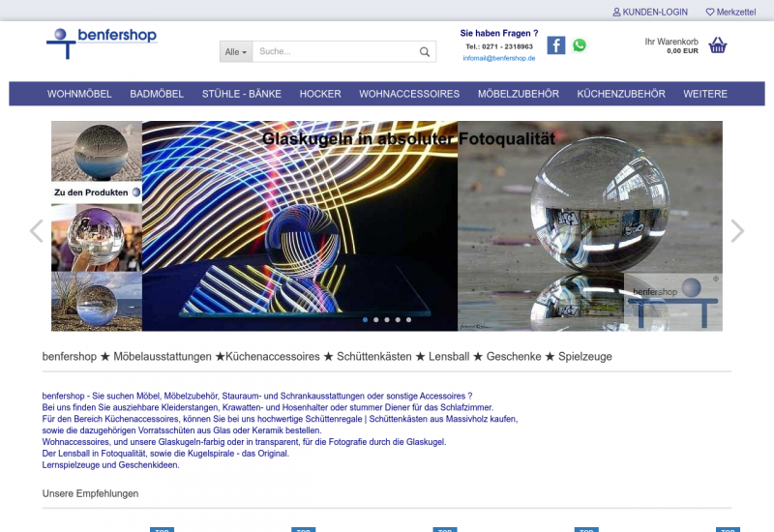The width and height of the screenshot is (774, 532).
Task: Open the STÜHLE - BÄNKE menu
Action: [242, 94]
